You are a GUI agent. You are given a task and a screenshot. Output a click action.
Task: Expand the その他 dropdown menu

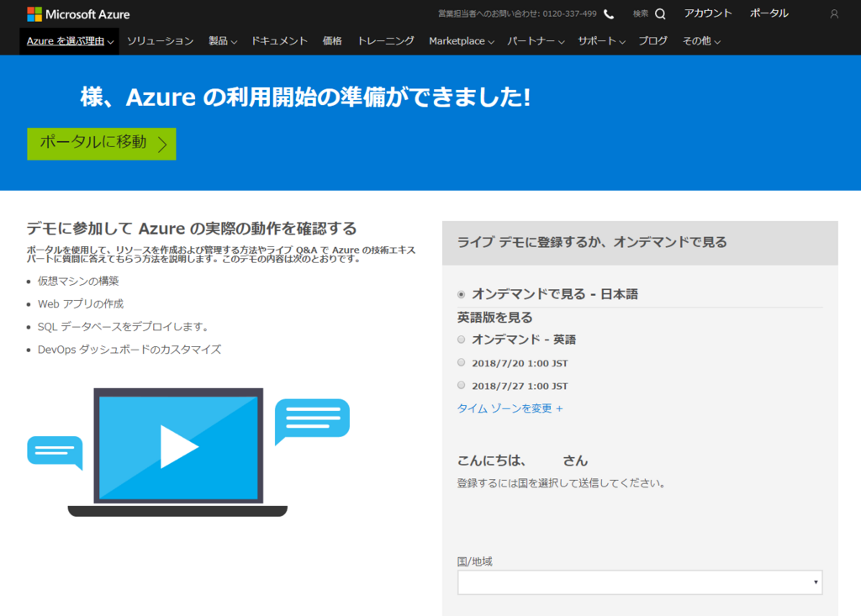coord(701,41)
